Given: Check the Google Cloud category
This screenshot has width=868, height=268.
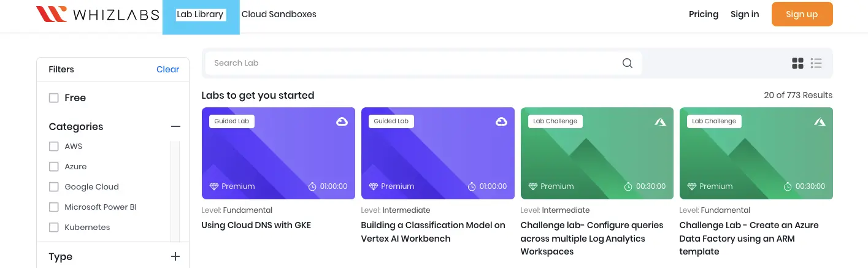Looking at the screenshot, I should pos(54,187).
